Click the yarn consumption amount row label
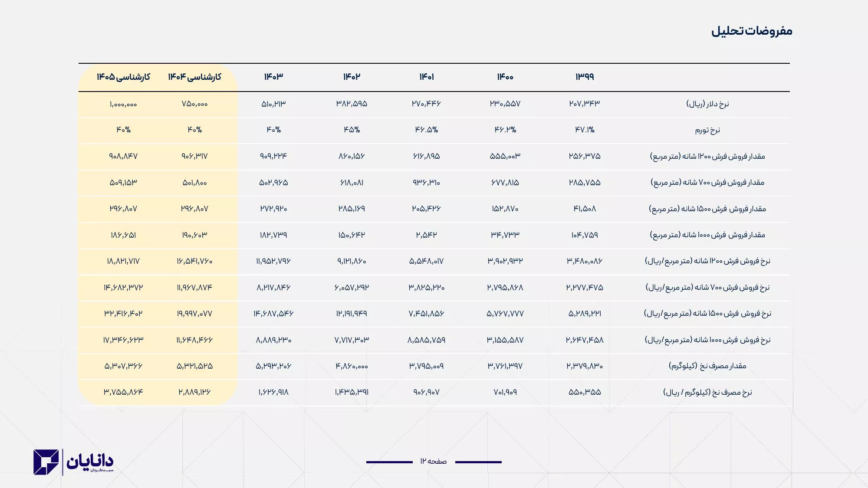 point(707,366)
